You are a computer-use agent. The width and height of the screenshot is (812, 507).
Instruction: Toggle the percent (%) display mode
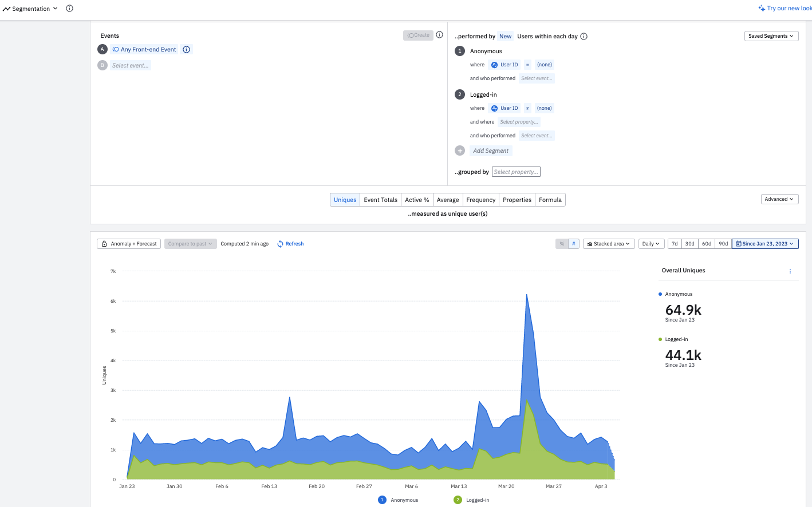click(x=562, y=244)
